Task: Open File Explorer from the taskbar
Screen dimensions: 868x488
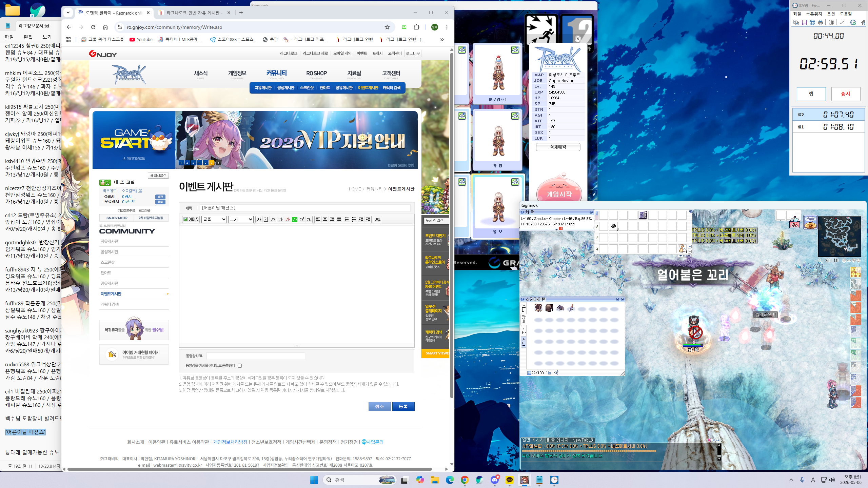Action: pos(435,480)
